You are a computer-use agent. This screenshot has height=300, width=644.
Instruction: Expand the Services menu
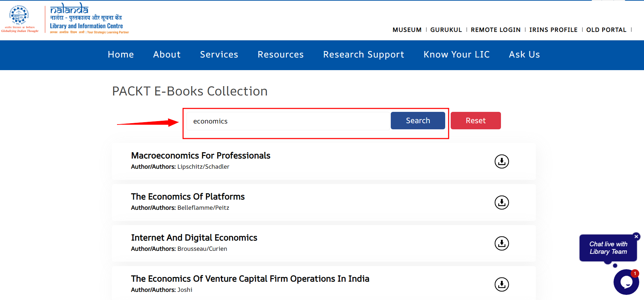pos(219,55)
